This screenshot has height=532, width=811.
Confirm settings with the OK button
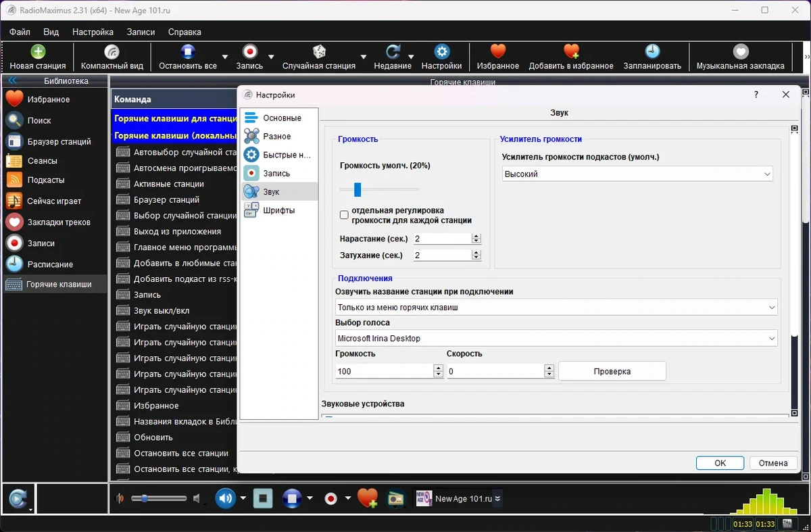pos(720,463)
